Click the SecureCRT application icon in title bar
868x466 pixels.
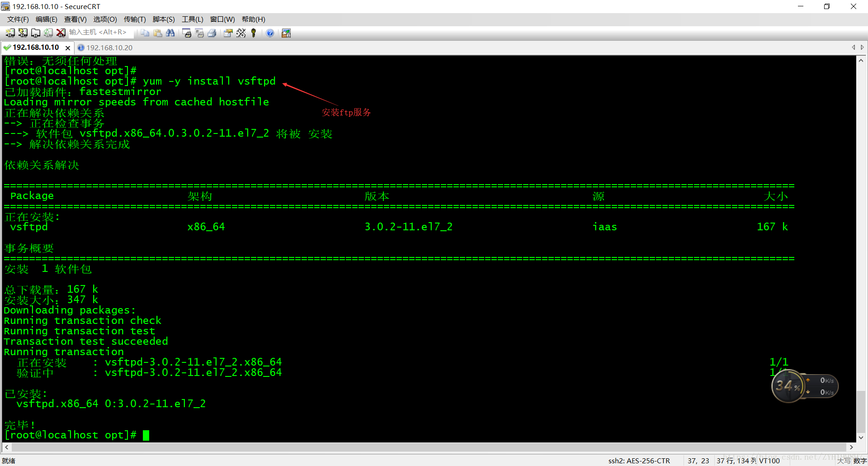coord(5,6)
